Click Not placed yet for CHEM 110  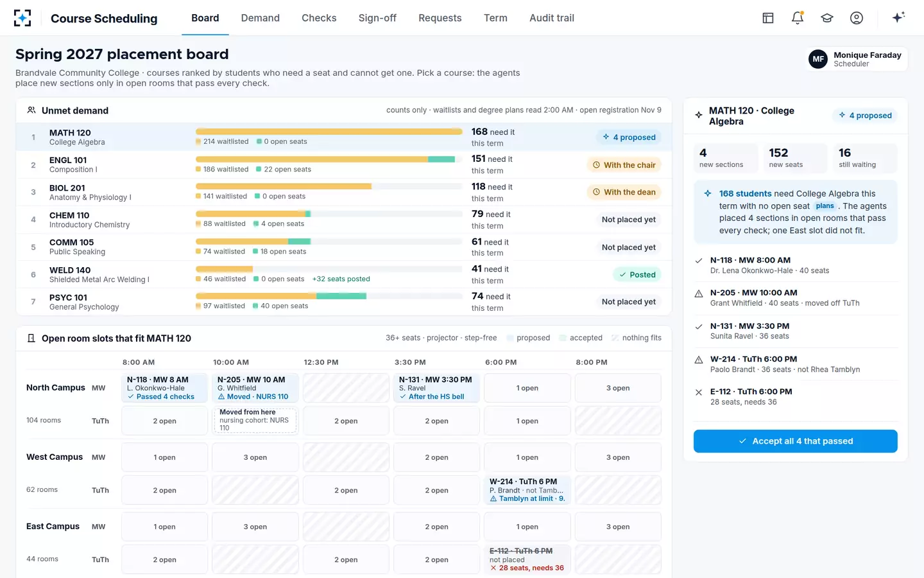(629, 220)
